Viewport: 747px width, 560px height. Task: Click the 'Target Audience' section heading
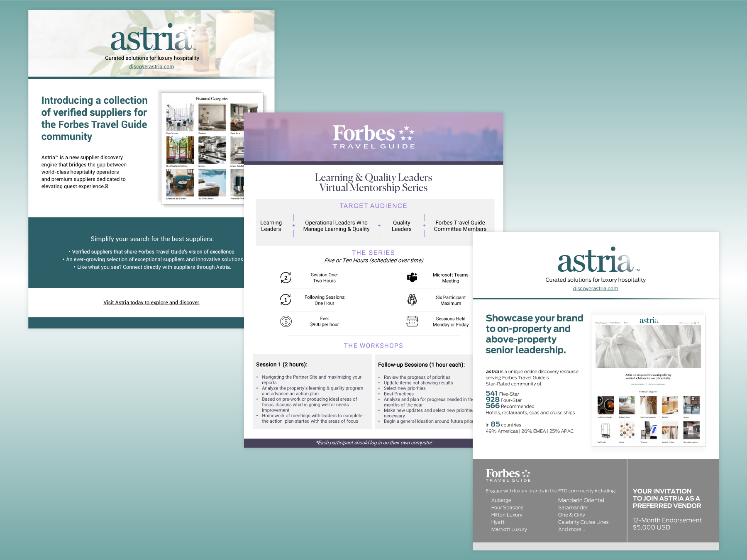pos(373,206)
